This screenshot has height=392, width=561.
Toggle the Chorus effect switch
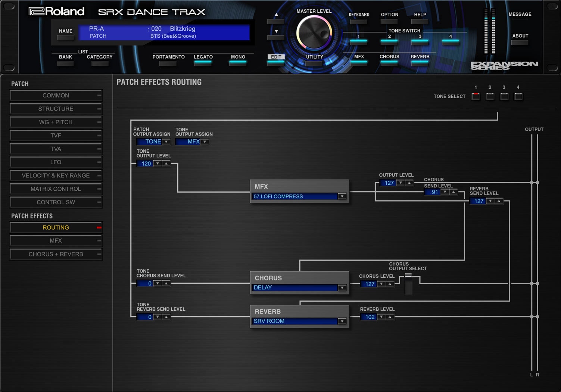pos(389,62)
